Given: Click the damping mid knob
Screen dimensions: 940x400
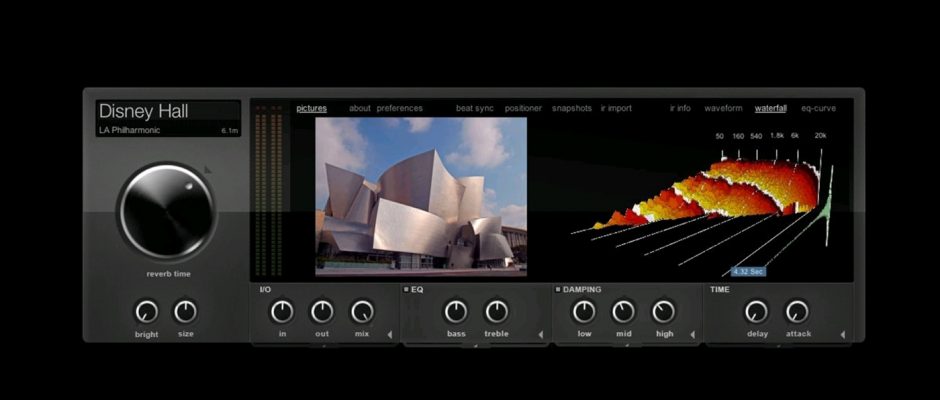Looking at the screenshot, I should point(623,312).
